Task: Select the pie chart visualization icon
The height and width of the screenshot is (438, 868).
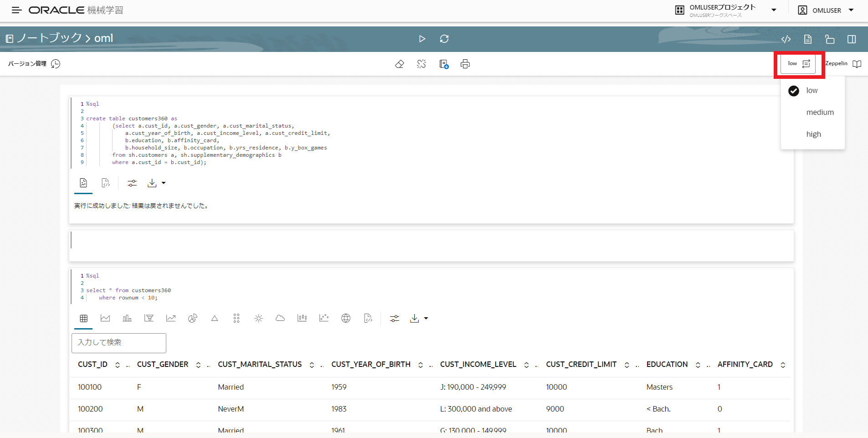Action: pos(193,318)
